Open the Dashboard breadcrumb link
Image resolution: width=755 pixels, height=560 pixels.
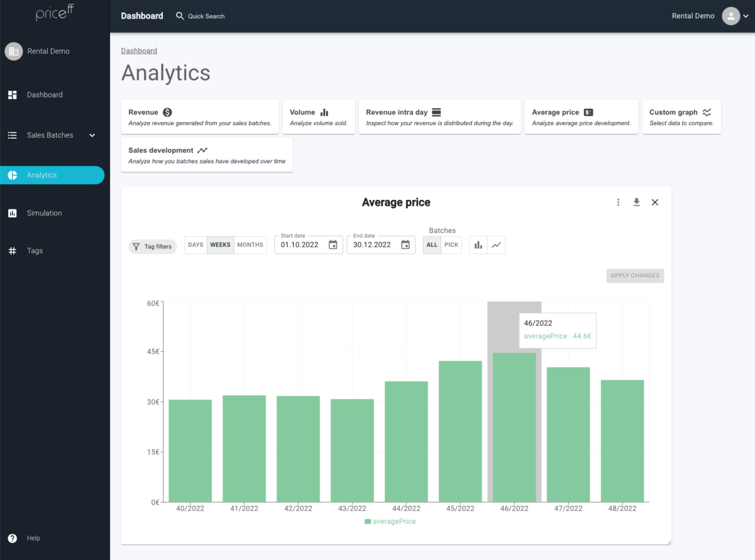pos(139,50)
